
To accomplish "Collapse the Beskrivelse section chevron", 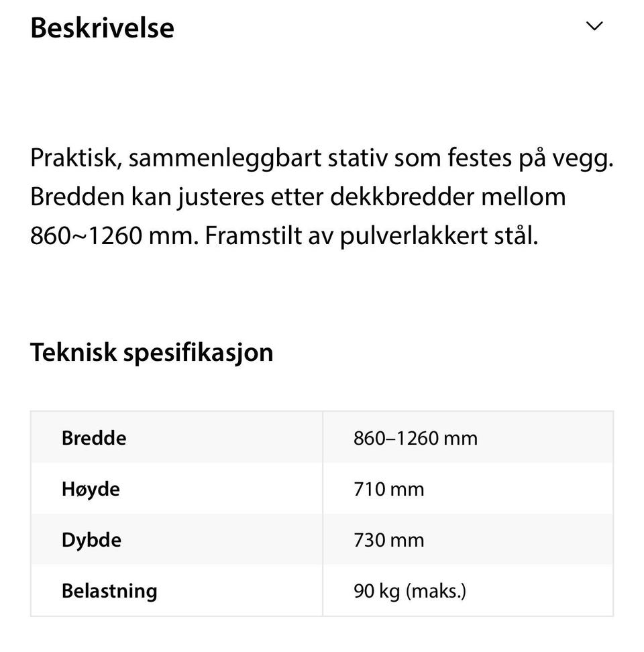I will [594, 26].
